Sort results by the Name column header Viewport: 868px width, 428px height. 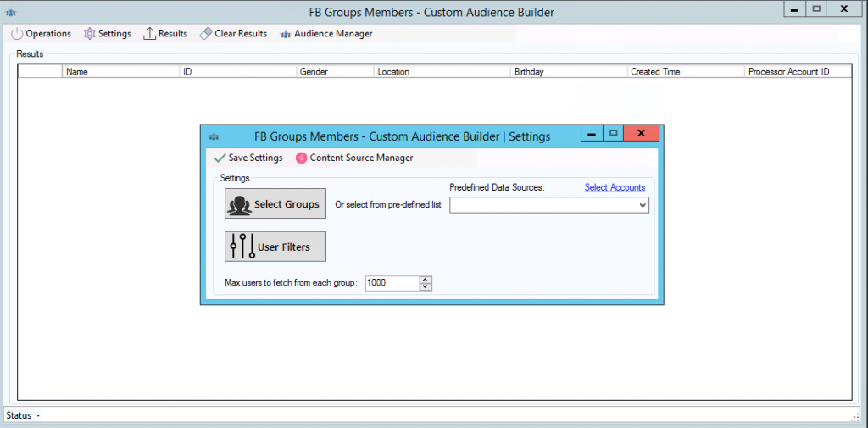point(120,71)
